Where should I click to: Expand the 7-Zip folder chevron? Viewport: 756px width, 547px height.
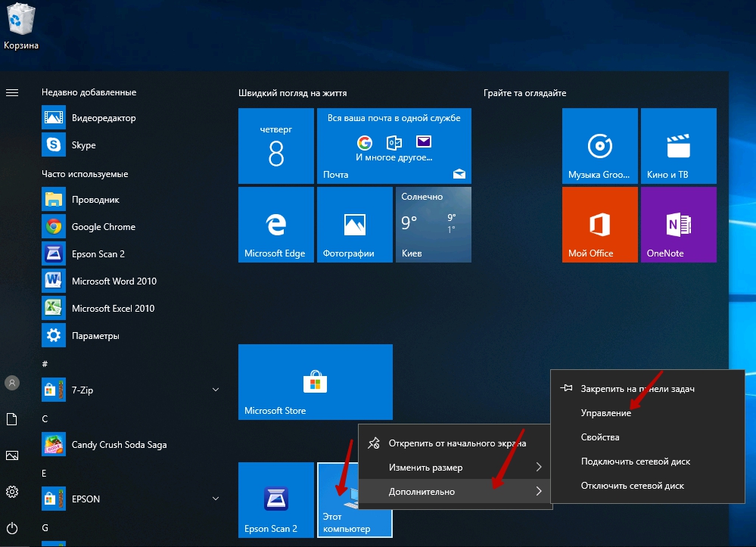pyautogui.click(x=216, y=390)
